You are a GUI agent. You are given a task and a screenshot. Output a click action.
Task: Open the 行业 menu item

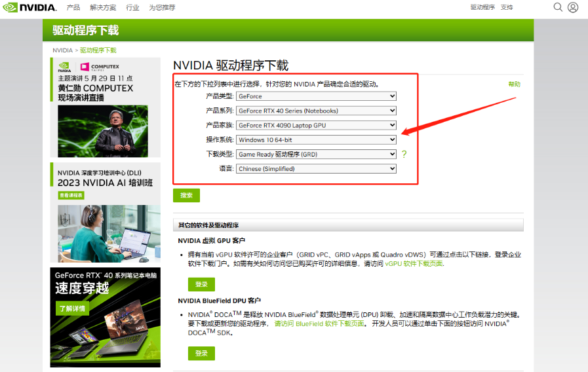132,7
